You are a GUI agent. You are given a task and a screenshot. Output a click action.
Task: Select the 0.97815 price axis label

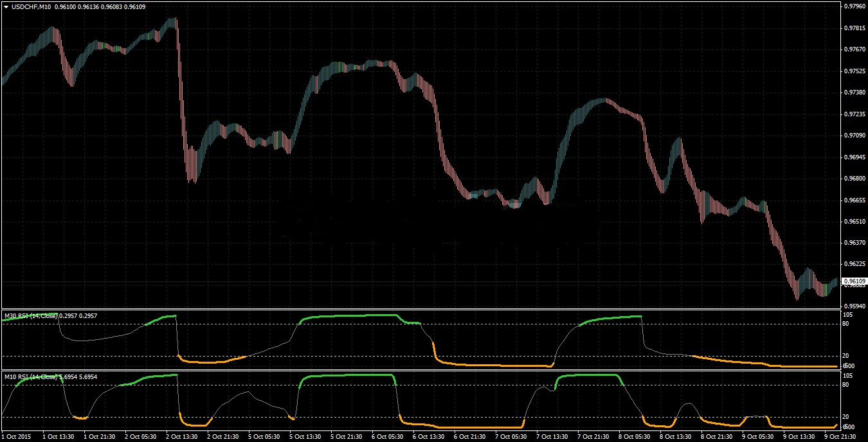[854, 28]
